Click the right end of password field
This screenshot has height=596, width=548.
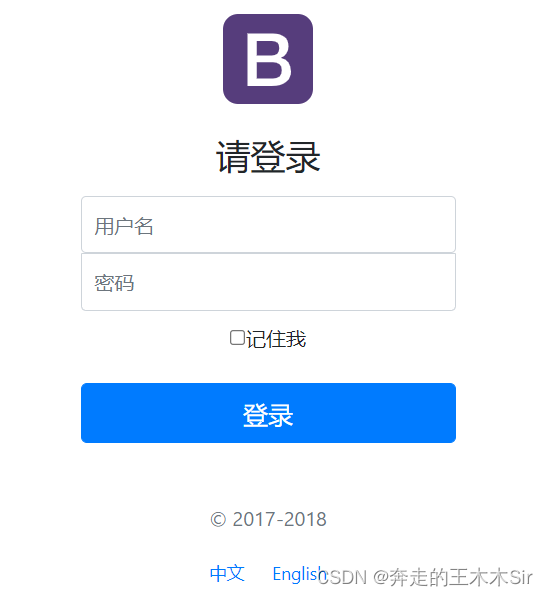click(x=445, y=282)
